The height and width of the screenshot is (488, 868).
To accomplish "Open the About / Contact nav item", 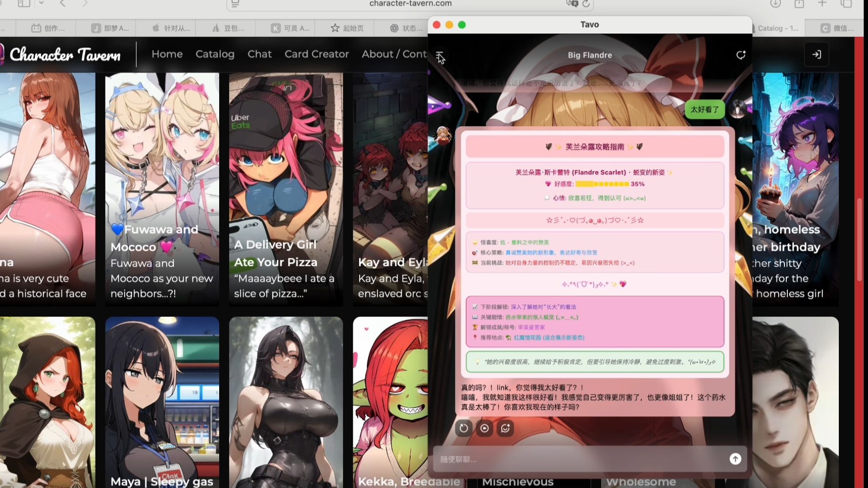I will pyautogui.click(x=394, y=54).
